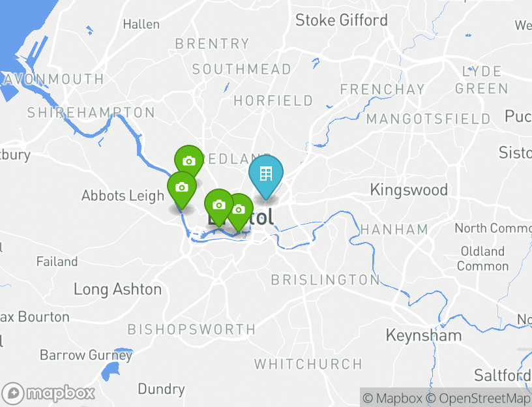Click the Barrow Gurney village label
Screen dimensions: 532x407
86,355
